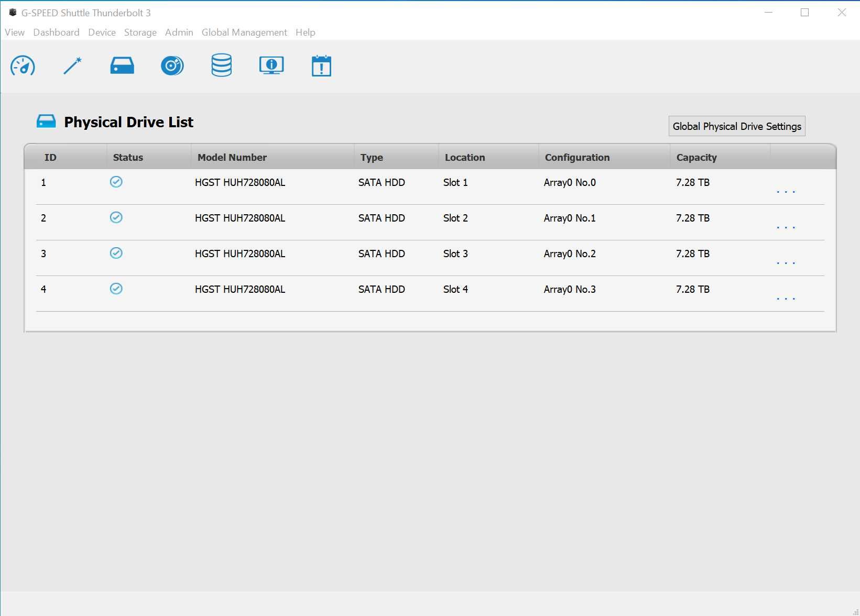Click the Array0 No.0 configuration cell
This screenshot has width=860, height=616.
click(570, 182)
